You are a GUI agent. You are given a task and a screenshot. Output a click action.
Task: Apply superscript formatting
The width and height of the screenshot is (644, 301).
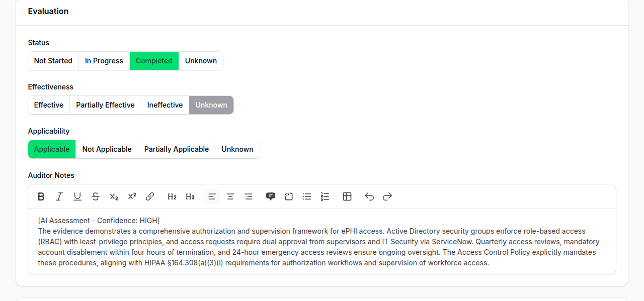[x=132, y=196]
